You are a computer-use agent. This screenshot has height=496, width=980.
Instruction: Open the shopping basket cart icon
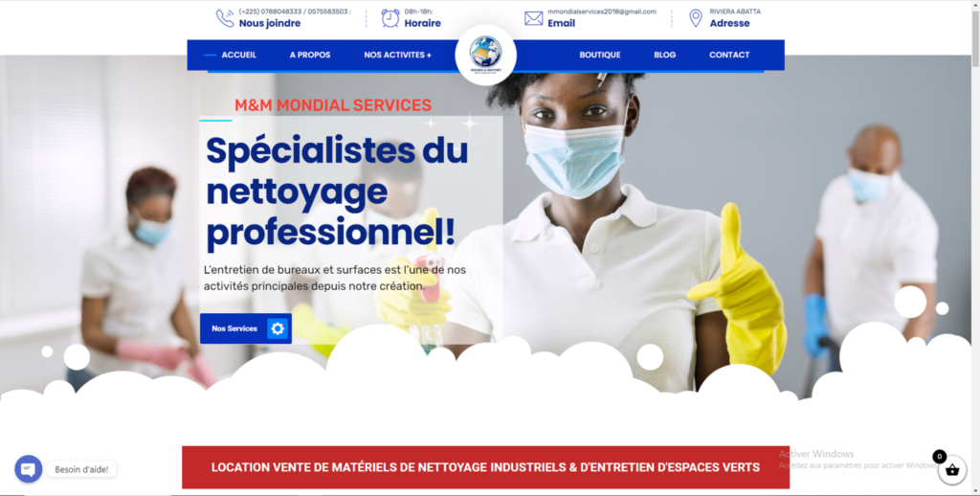tap(952, 470)
